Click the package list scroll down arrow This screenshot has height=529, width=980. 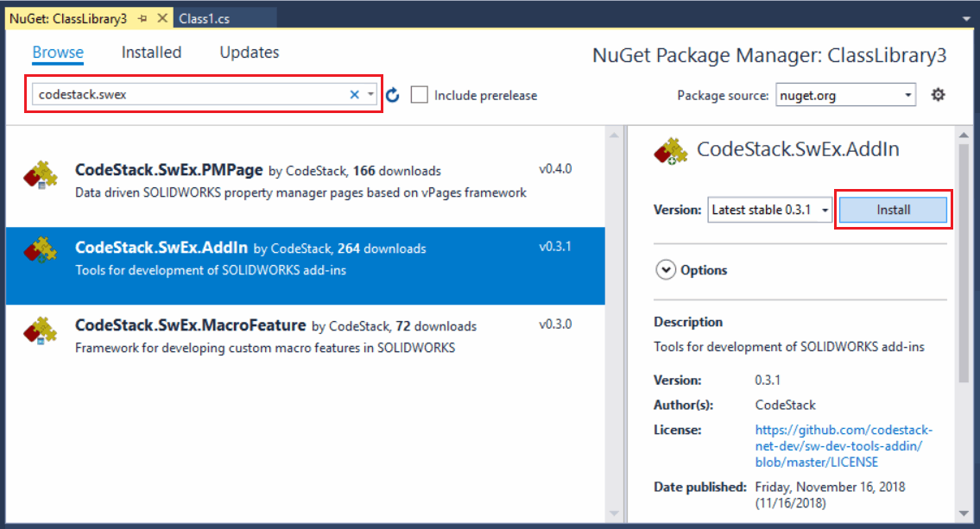click(x=614, y=513)
